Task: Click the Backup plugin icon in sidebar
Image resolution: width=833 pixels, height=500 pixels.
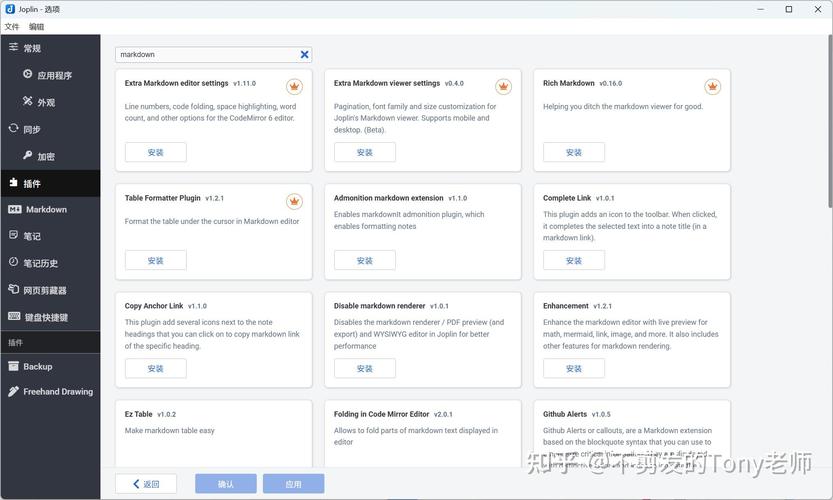Action: tap(13, 366)
